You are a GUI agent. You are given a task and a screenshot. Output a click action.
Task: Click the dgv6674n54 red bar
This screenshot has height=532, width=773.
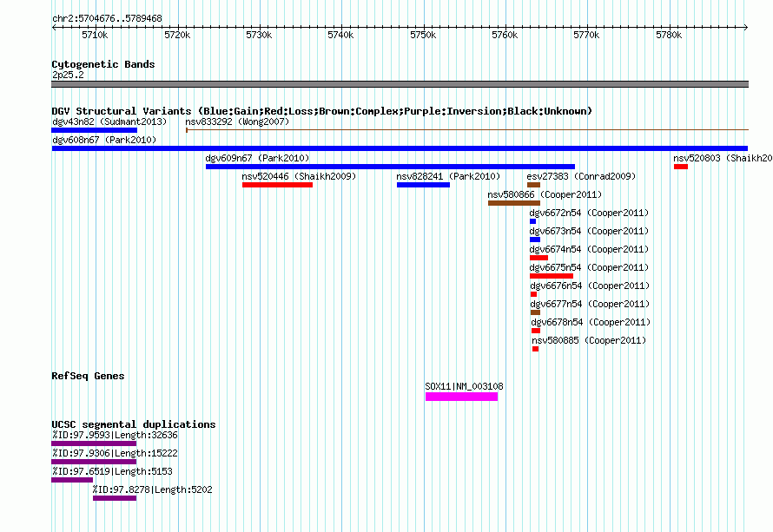click(x=538, y=258)
